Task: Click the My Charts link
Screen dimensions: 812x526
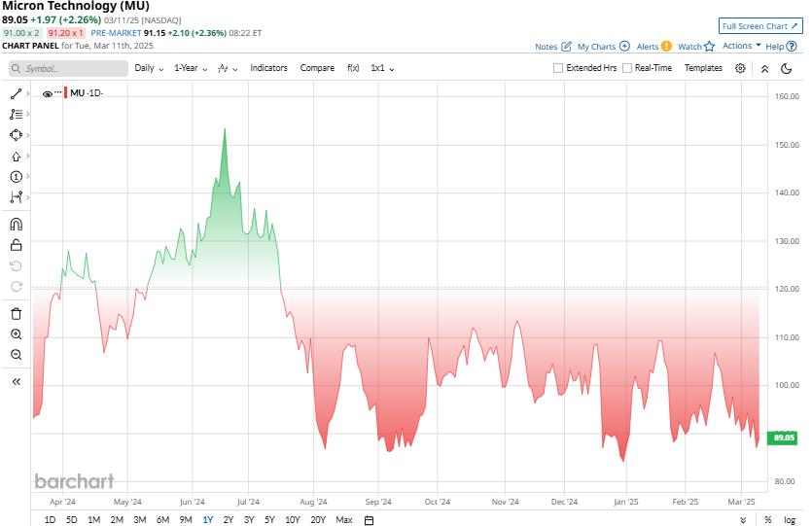Action: tap(596, 47)
